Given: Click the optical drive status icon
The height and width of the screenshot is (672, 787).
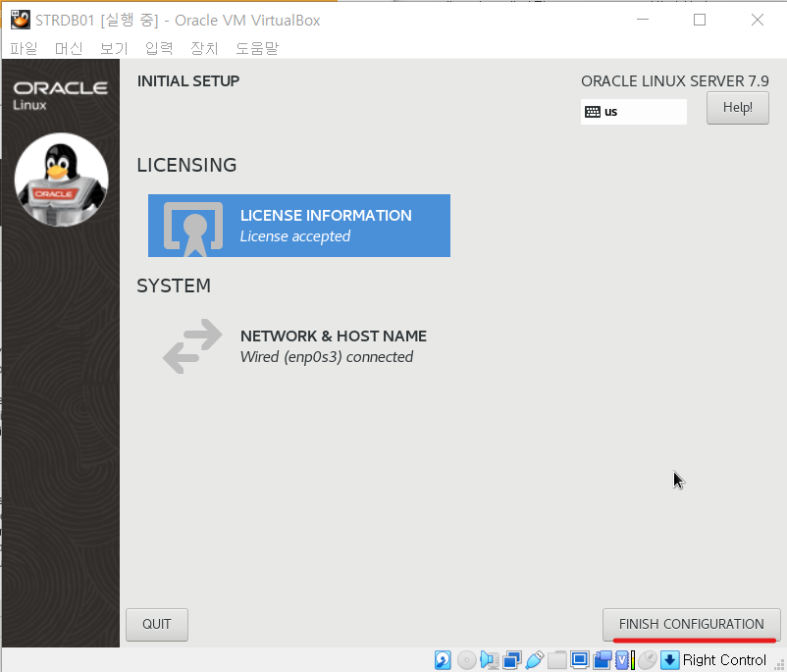Looking at the screenshot, I should point(466,660).
